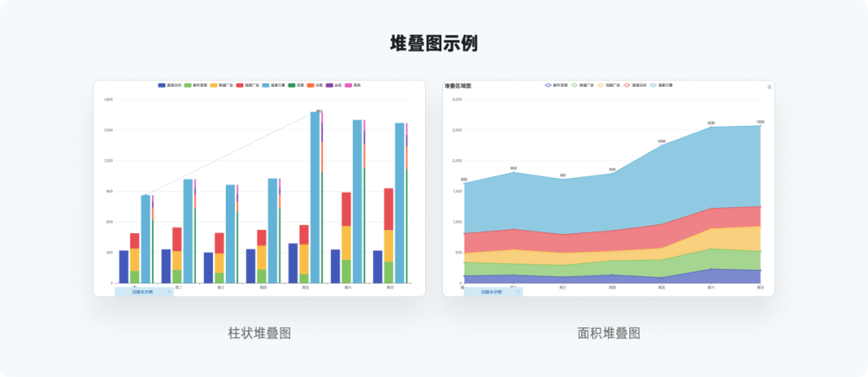
Task: Hide 百度 series in bar chart legend
Action: pyautogui.click(x=296, y=84)
